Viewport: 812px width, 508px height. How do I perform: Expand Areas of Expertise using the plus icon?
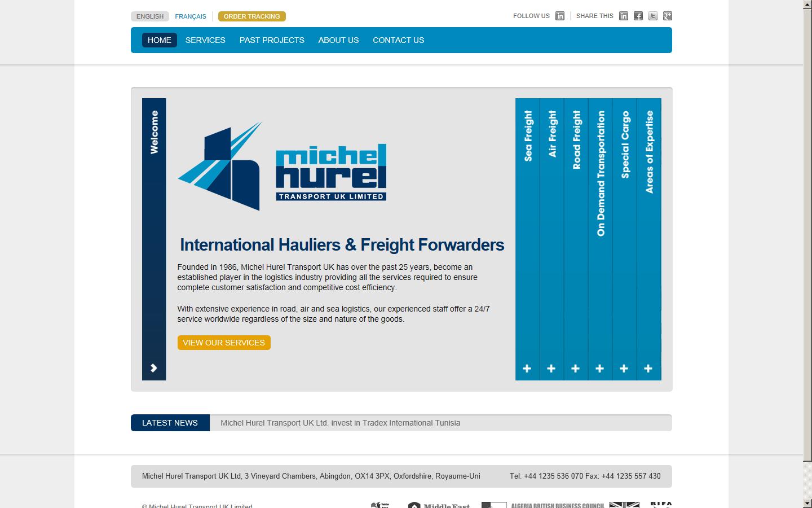tap(648, 368)
